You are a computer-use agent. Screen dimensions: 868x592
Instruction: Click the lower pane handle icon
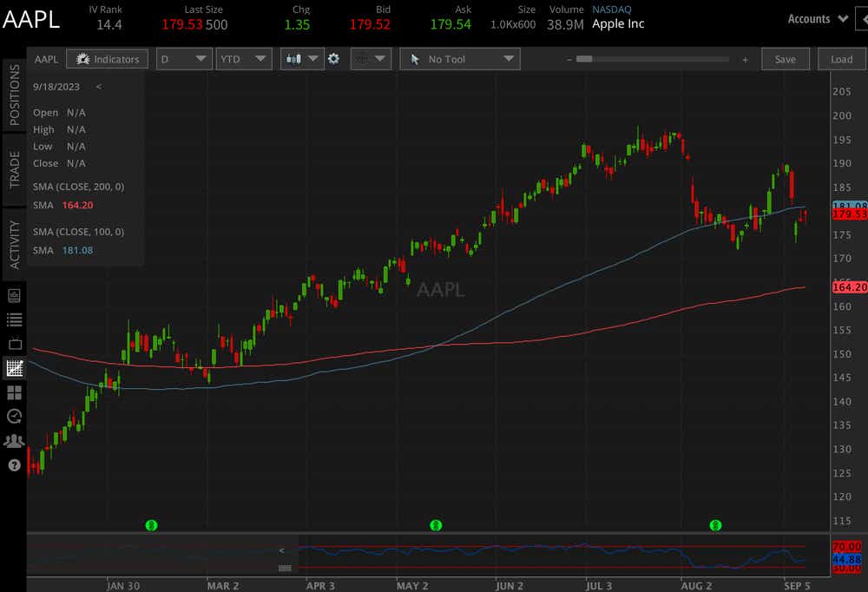pos(285,569)
